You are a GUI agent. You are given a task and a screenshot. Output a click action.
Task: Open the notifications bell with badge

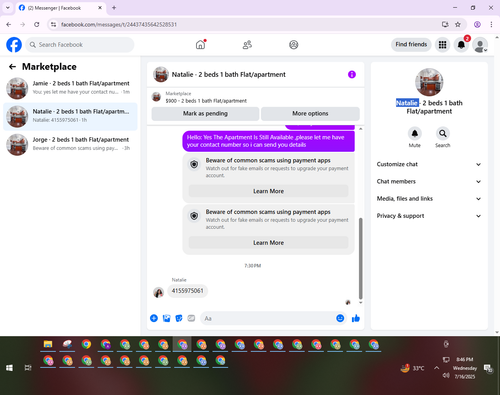(461, 45)
